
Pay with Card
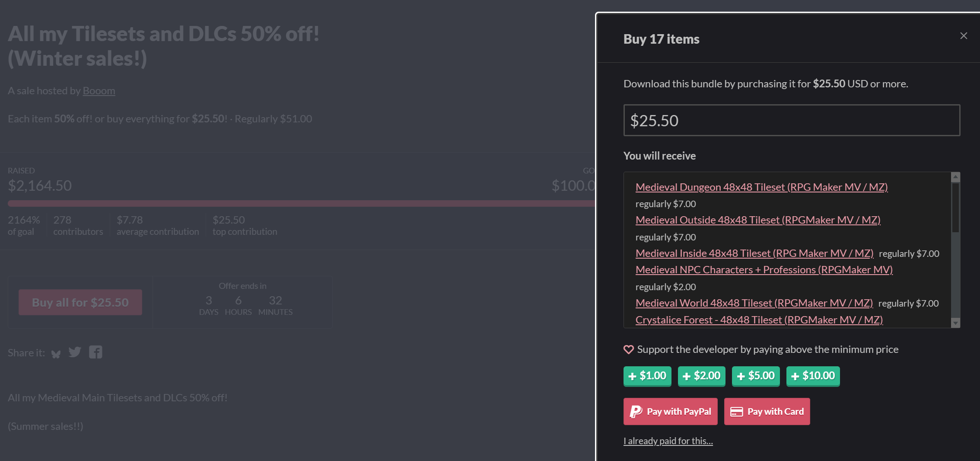point(767,412)
